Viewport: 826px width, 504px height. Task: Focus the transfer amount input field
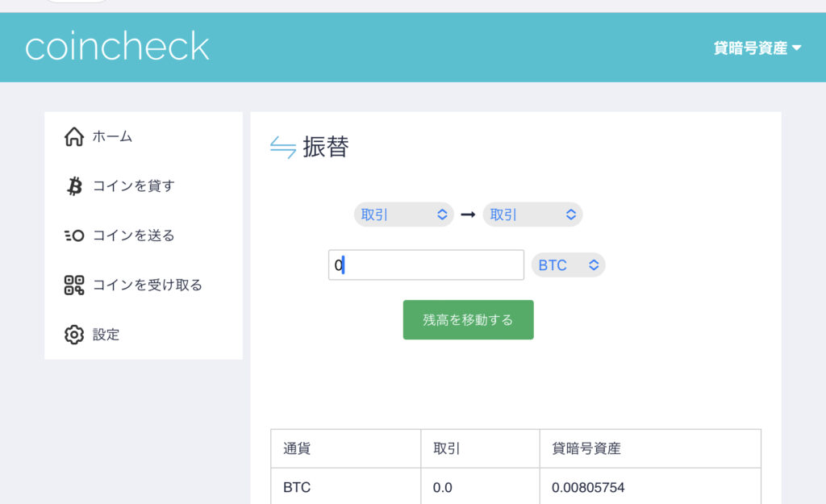tap(426, 265)
